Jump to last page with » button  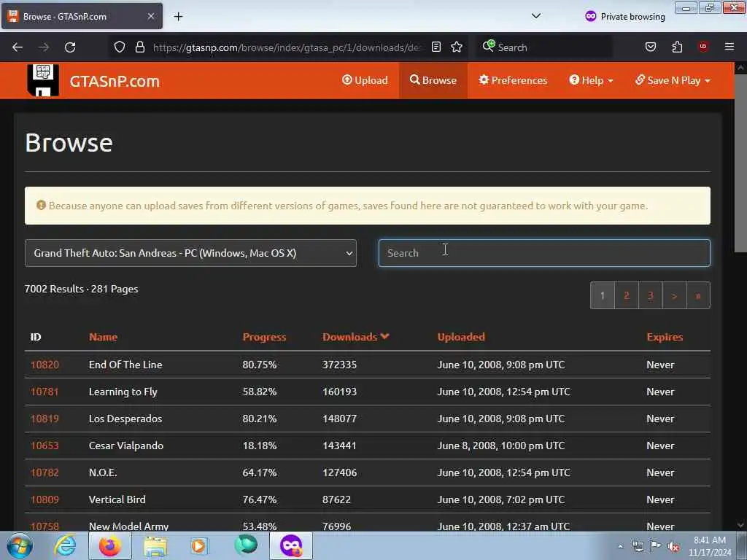[698, 295]
